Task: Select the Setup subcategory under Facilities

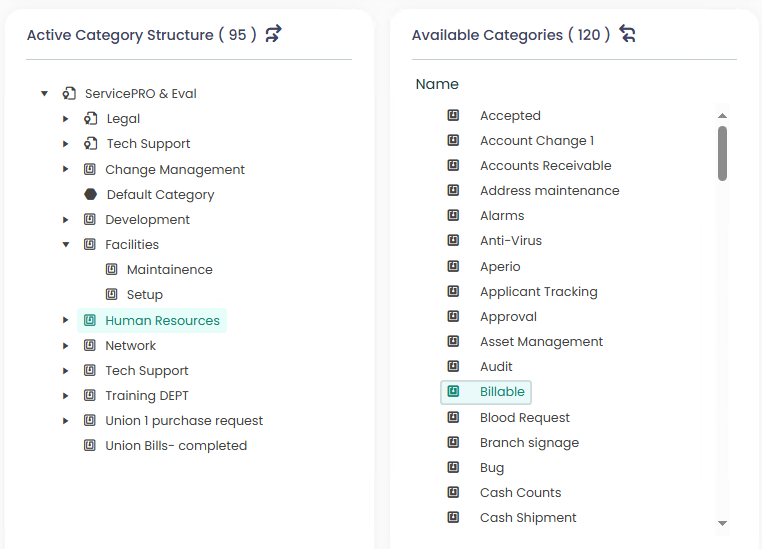Action: pos(144,295)
